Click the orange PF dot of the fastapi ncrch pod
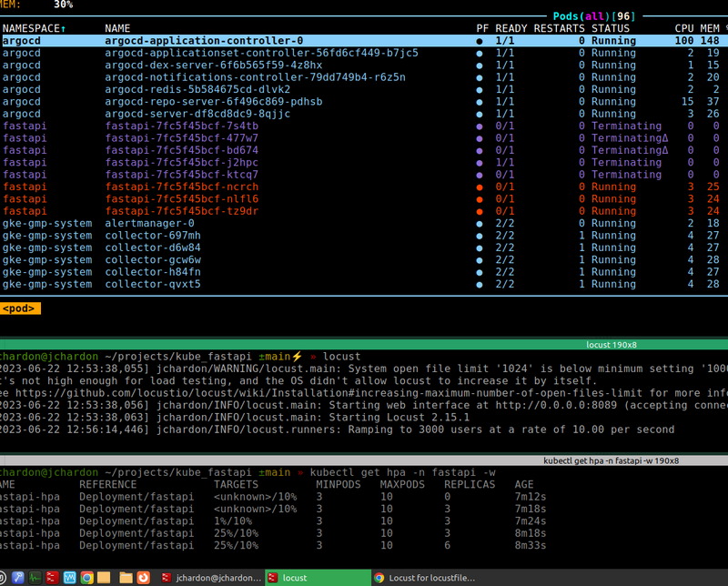Viewport: 728px width, 586px height. (480, 187)
